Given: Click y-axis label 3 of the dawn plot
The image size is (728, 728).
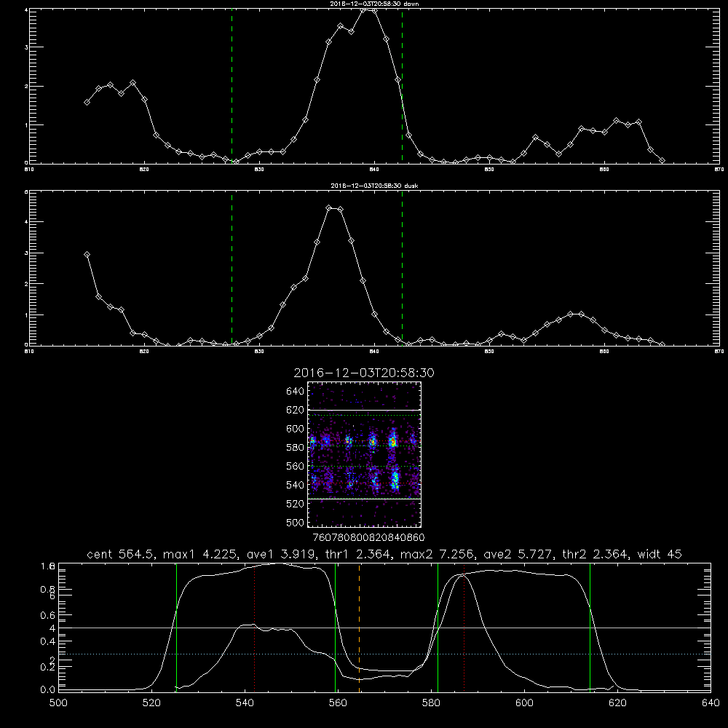Looking at the screenshot, I should (26, 47).
